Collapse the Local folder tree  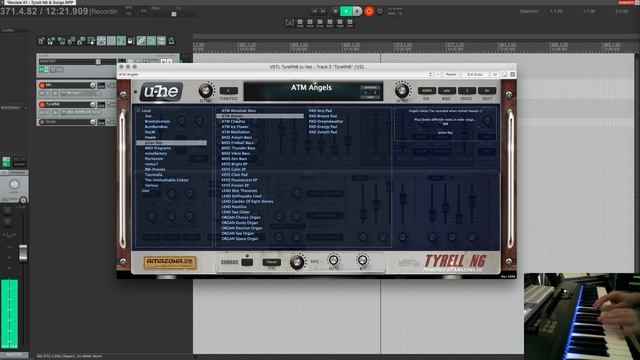pos(138,111)
